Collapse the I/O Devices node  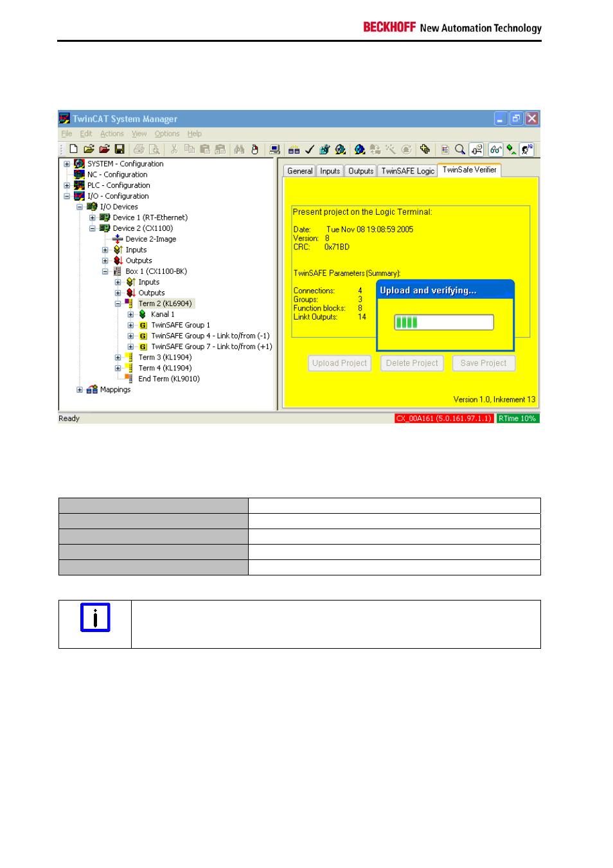pyautogui.click(x=80, y=207)
